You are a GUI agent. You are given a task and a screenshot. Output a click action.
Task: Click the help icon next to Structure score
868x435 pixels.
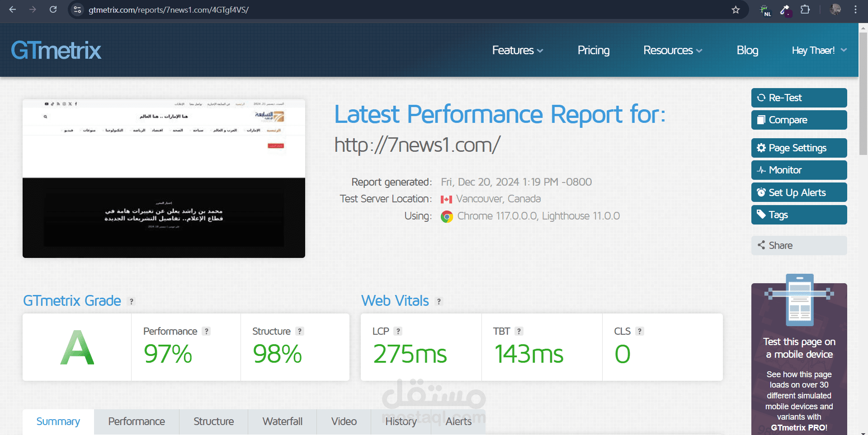coord(300,331)
